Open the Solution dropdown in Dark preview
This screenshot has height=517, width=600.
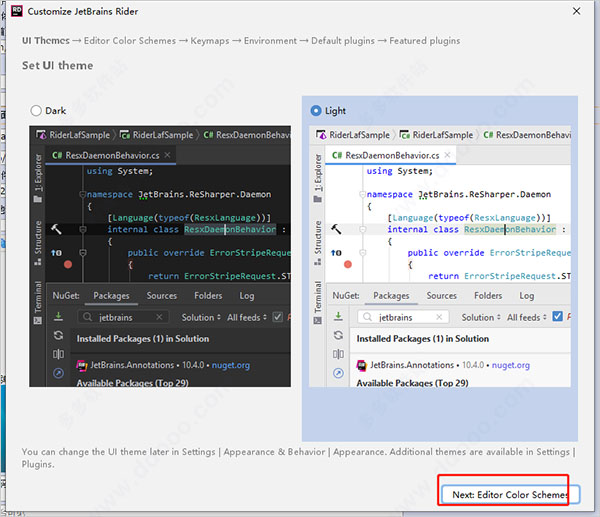201,318
